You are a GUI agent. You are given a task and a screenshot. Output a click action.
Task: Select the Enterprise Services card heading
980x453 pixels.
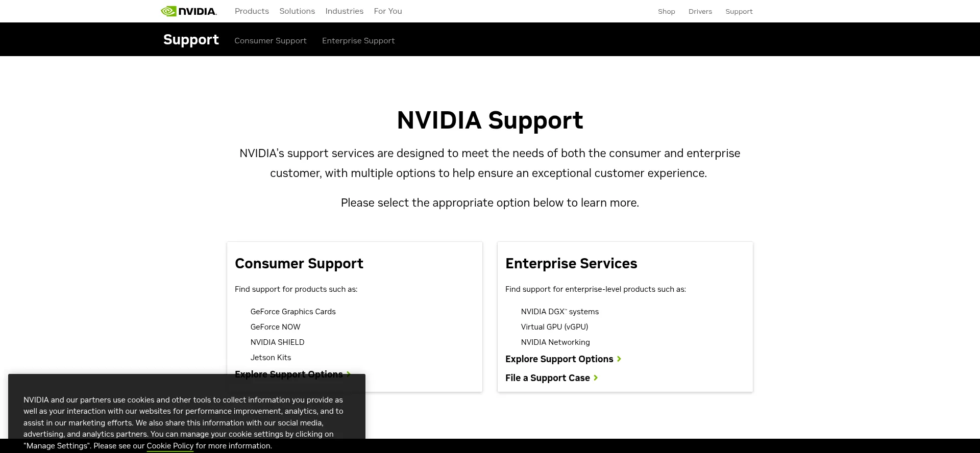coord(571,263)
